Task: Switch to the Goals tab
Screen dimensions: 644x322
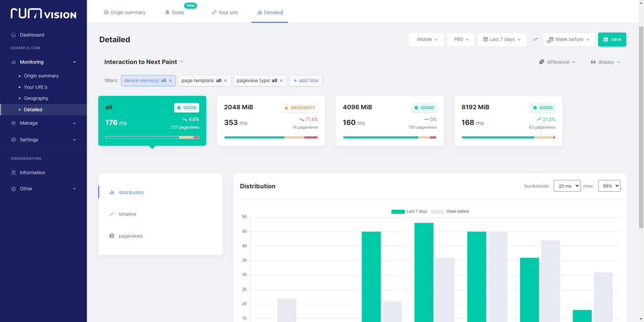Action: click(x=175, y=12)
